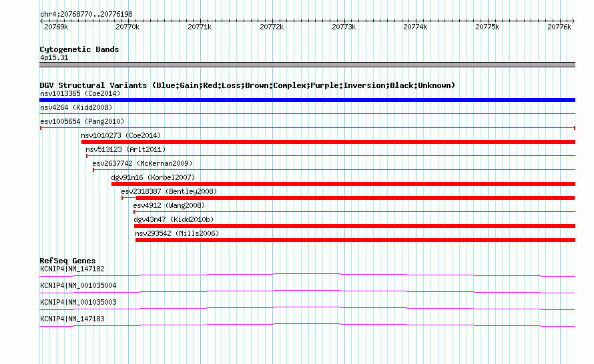The width and height of the screenshot is (594, 364).
Task: Click the DGV Structural Variants track title
Action: coord(248,85)
